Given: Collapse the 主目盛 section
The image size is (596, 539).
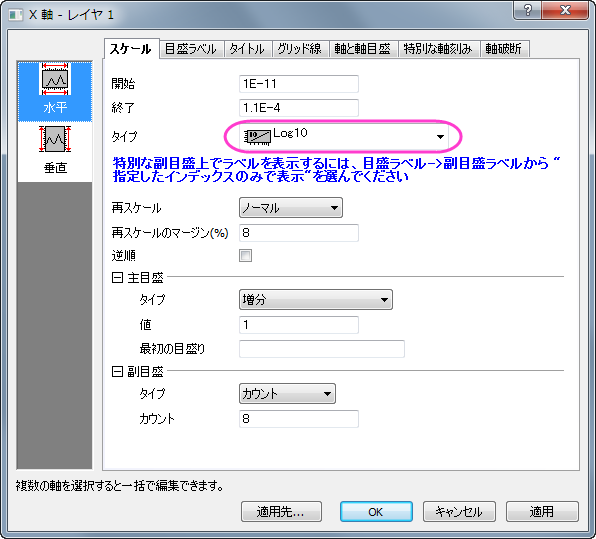Looking at the screenshot, I should click(x=117, y=277).
